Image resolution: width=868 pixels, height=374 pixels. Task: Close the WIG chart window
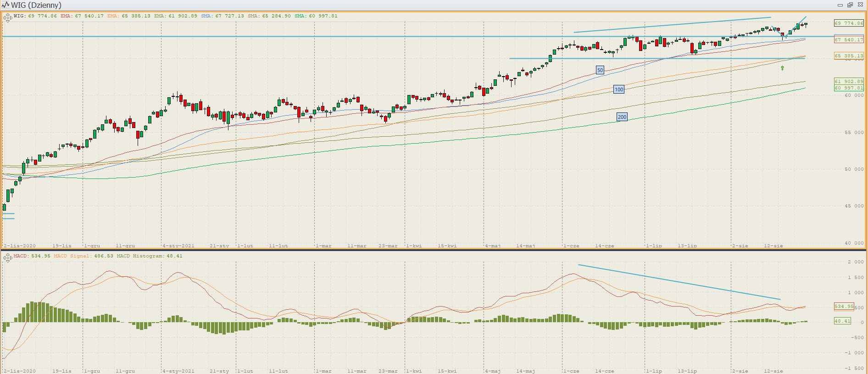pos(860,5)
